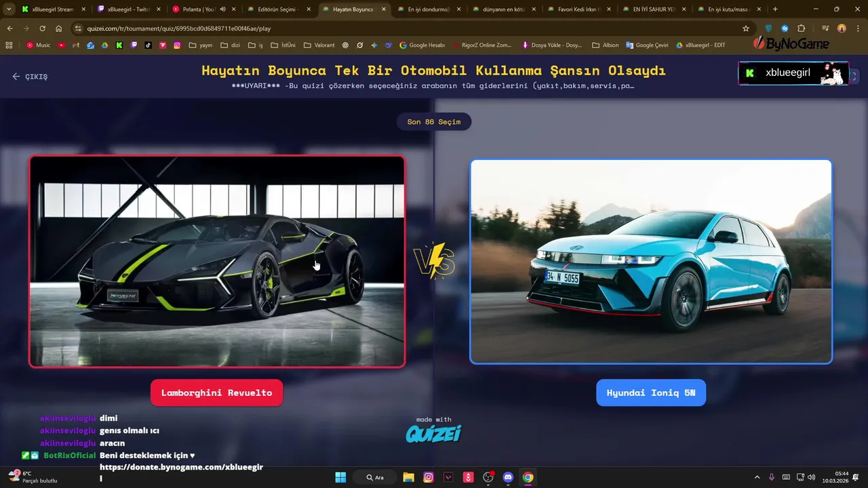
Task: Open the Gemini sparkle bookmark icon
Action: 374,45
